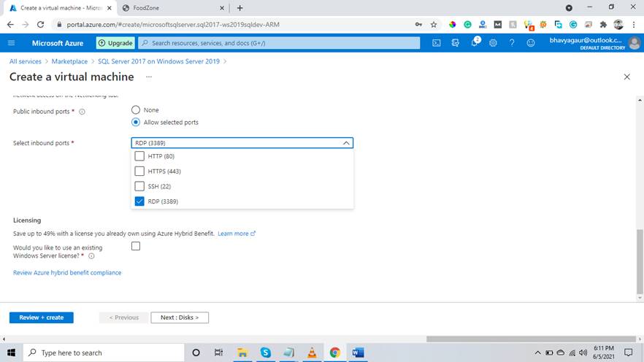Open a new browser tab
The width and height of the screenshot is (644, 362).
click(x=239, y=8)
